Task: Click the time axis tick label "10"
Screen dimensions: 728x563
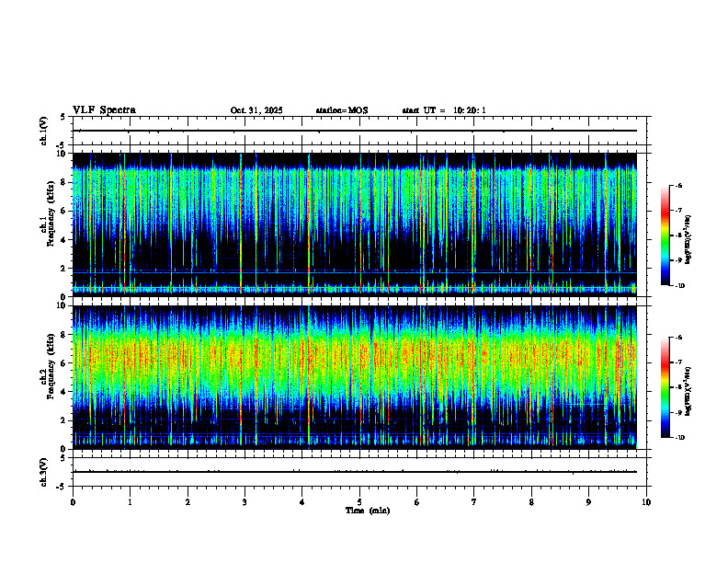Action: click(646, 502)
